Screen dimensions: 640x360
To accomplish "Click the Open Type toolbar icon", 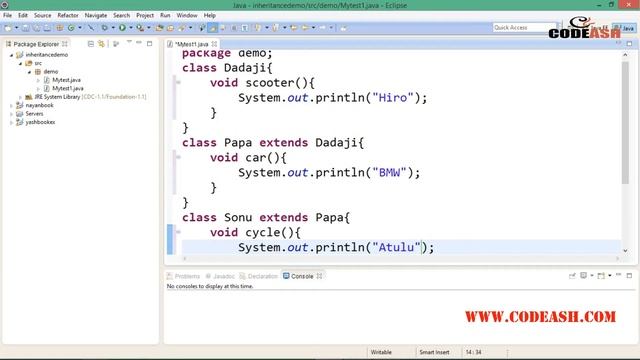I will pos(159,28).
